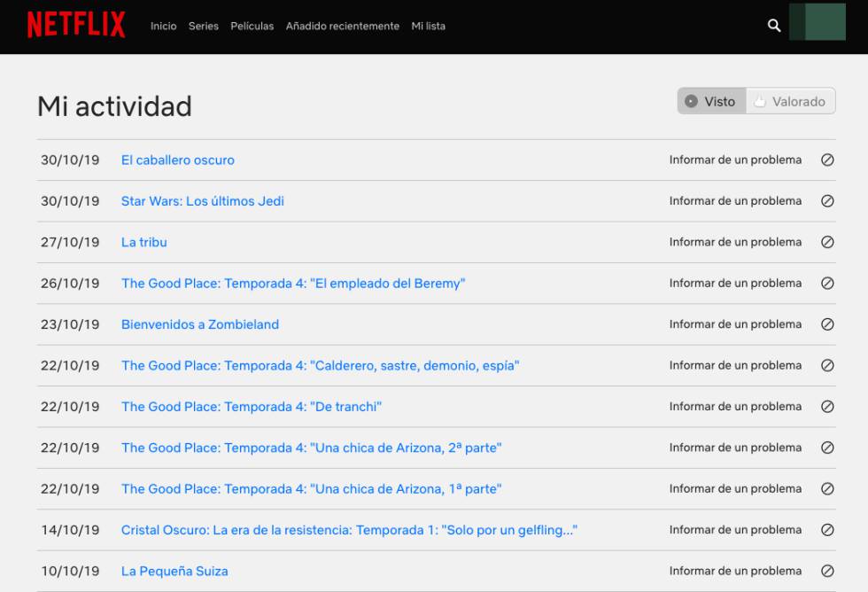868x592 pixels.
Task: Click the date 27/10/19
Action: coord(70,242)
